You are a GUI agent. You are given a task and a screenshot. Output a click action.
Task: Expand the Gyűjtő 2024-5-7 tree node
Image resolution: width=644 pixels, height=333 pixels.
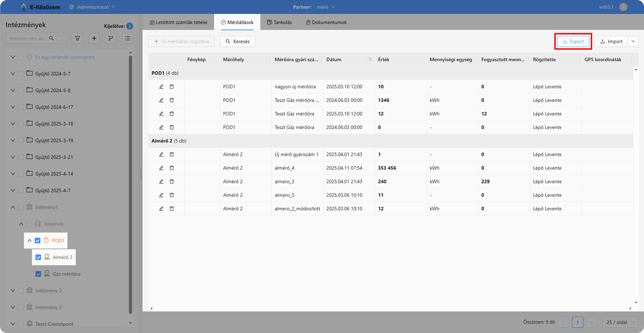coord(13,74)
